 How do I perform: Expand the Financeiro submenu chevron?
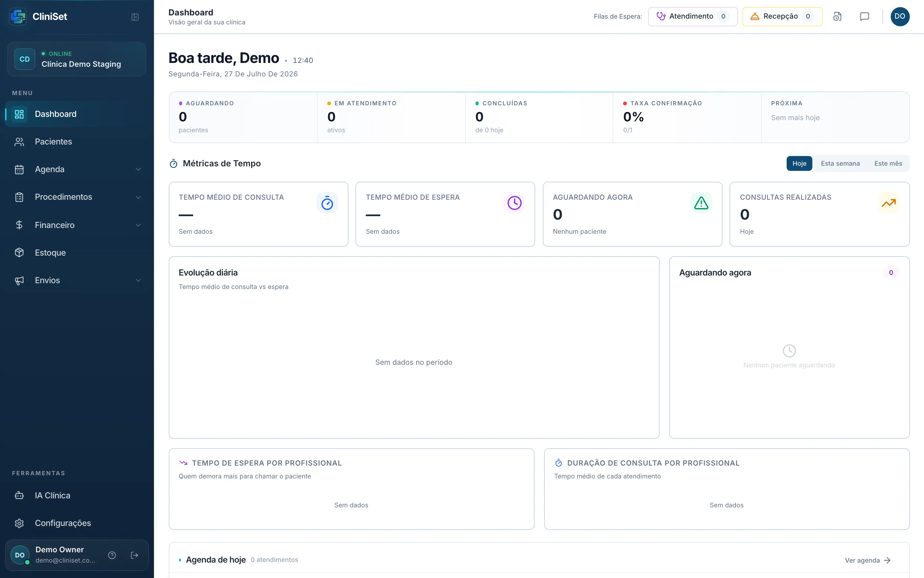tap(138, 225)
